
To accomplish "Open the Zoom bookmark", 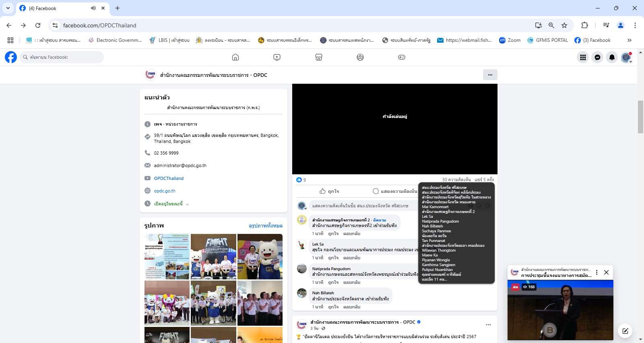I will [x=510, y=40].
